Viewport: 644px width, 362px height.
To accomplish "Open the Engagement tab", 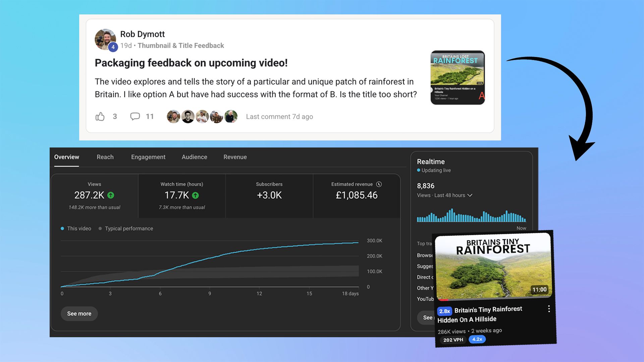I will (148, 157).
